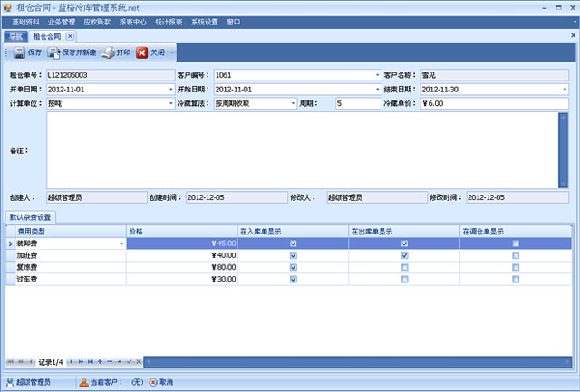The height and width of the screenshot is (392, 580).
Task: Click the 在入库单显示 column header
Action: pos(293,232)
